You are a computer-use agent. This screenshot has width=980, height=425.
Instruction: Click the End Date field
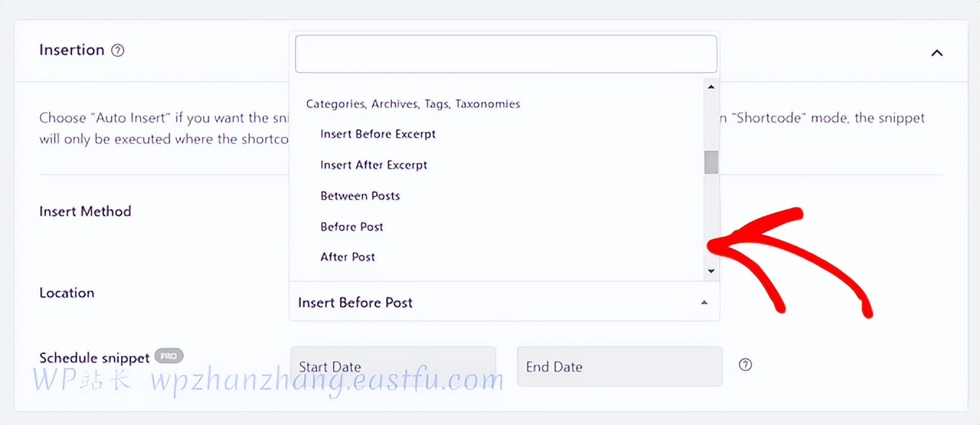pyautogui.click(x=619, y=367)
